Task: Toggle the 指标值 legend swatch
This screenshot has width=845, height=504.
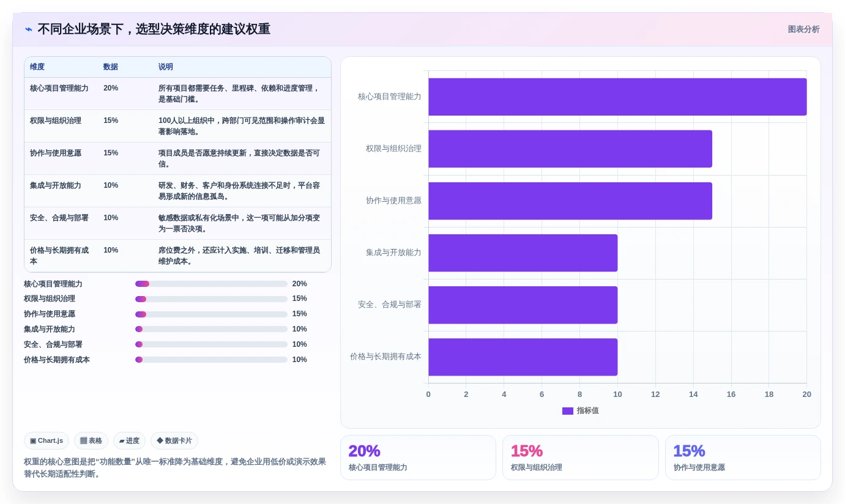Action: point(568,411)
